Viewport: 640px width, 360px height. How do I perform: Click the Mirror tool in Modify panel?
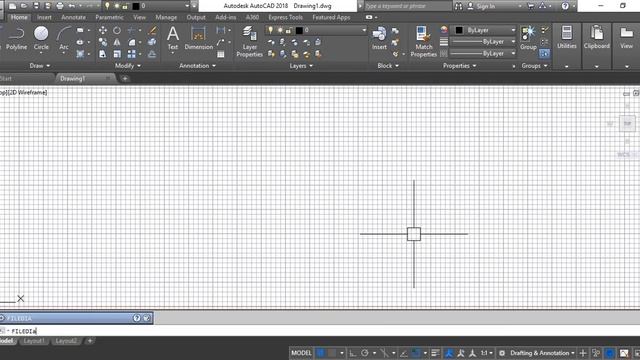[117, 42]
